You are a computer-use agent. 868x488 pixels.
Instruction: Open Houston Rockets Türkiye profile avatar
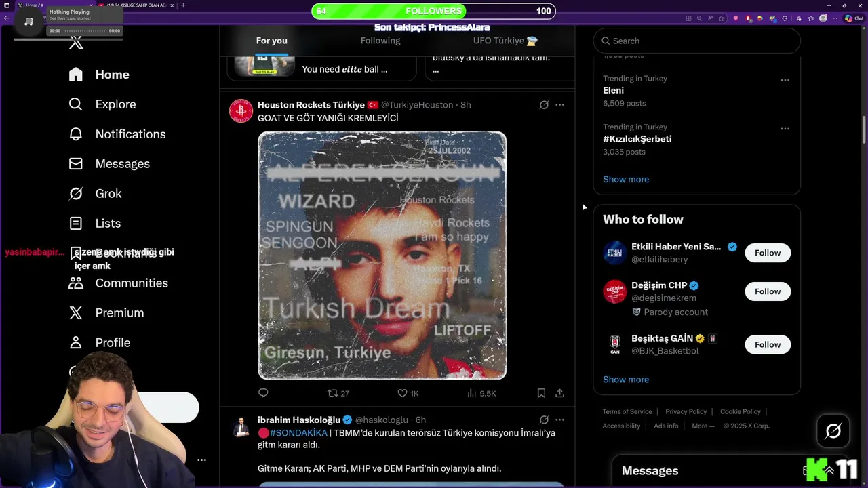pos(241,111)
